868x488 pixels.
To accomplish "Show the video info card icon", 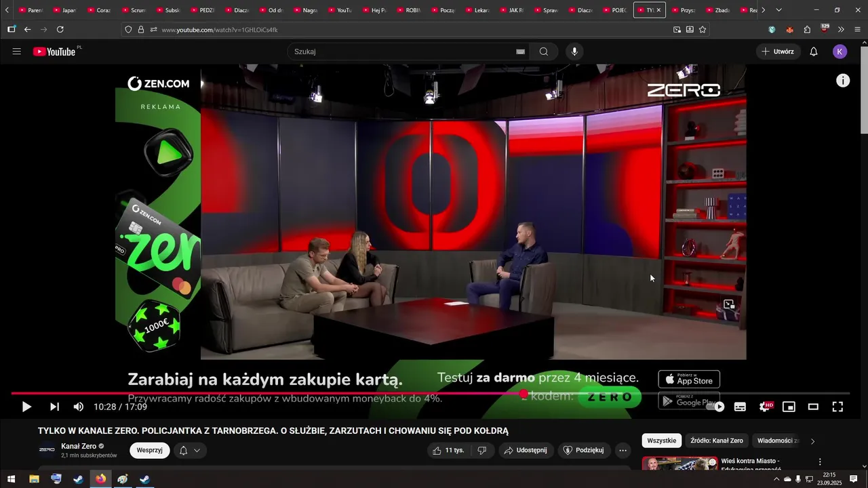I will tap(843, 81).
